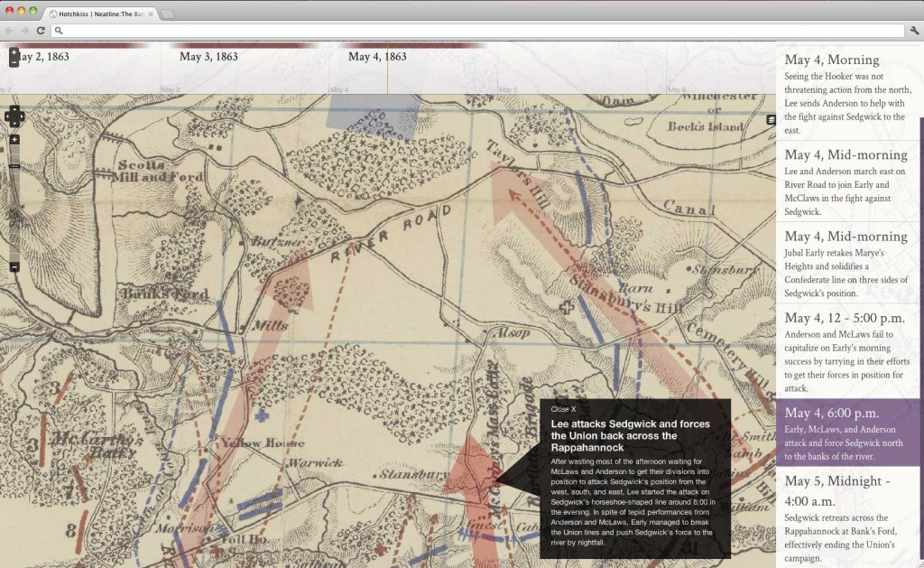Open the browser wrench settings menu
The width and height of the screenshot is (924, 568).
[x=914, y=30]
